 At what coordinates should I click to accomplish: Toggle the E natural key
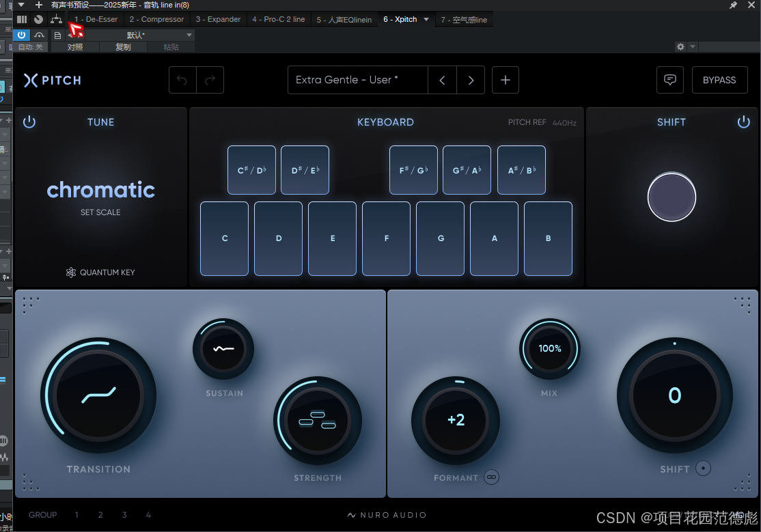click(x=333, y=238)
